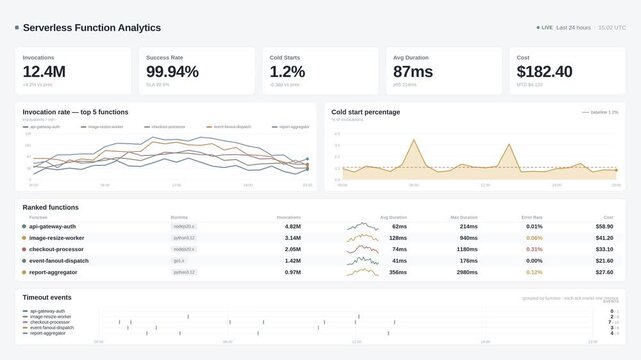Click the first tall cold start peak
This screenshot has width=641, height=360.
414,140
